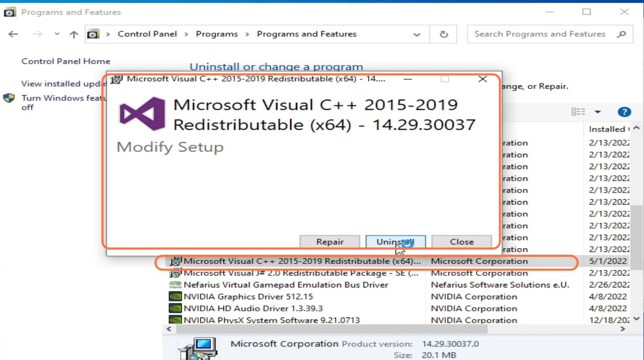Image resolution: width=644 pixels, height=360 pixels.
Task: Expand the view options dropdown arrow
Action: coord(598,112)
